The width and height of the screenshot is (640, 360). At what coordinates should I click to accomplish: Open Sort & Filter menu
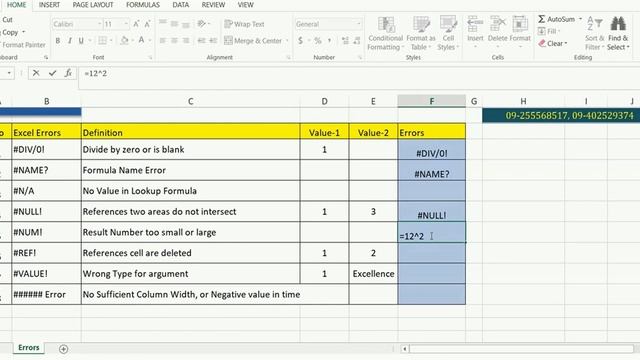tap(595, 33)
